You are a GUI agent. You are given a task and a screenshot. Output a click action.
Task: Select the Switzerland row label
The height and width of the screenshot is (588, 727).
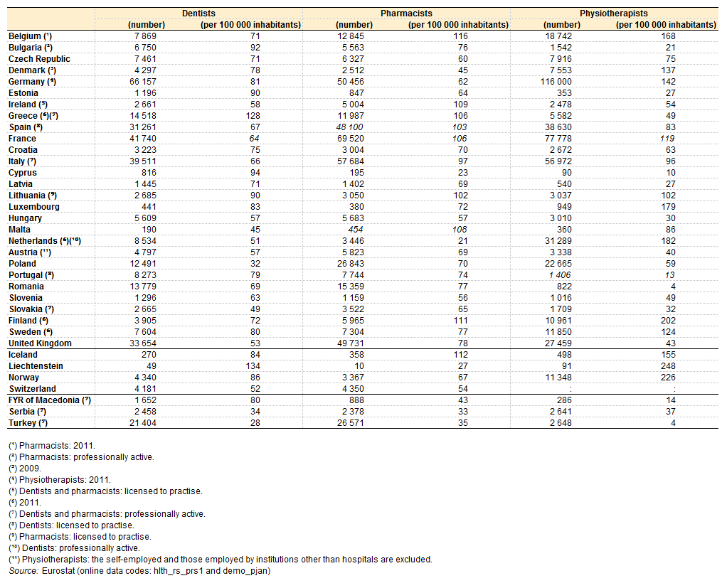[32, 389]
